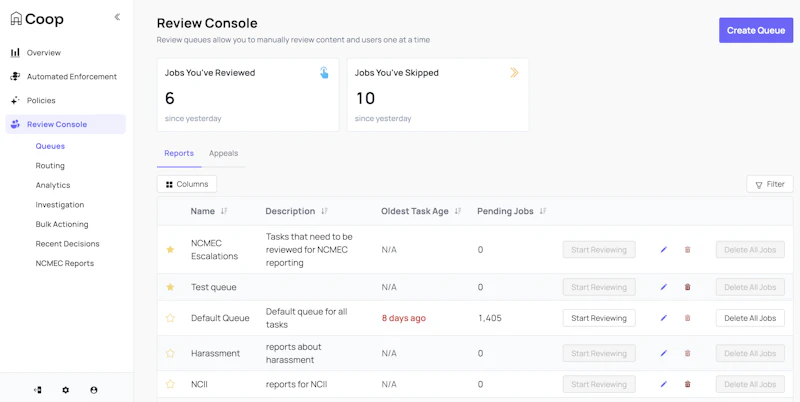Open the Columns selector
800x402 pixels.
pyautogui.click(x=187, y=184)
